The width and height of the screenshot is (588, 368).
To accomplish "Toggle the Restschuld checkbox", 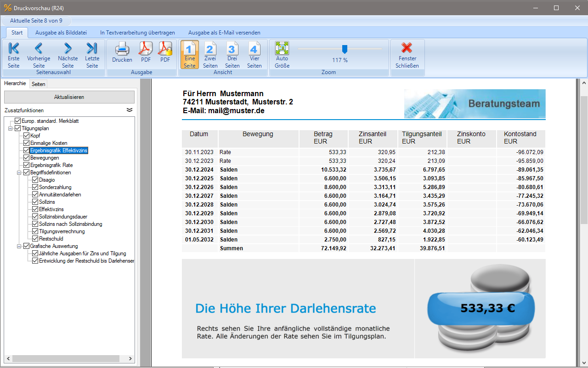I will click(x=35, y=239).
